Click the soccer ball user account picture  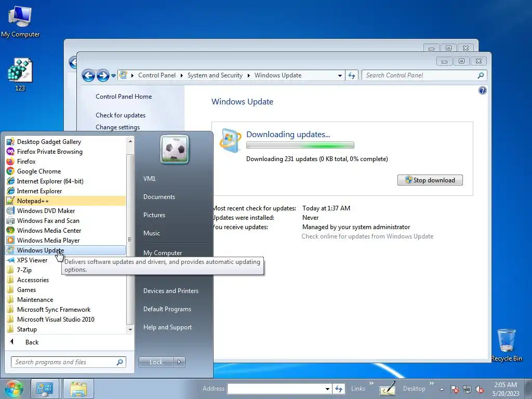[x=175, y=149]
